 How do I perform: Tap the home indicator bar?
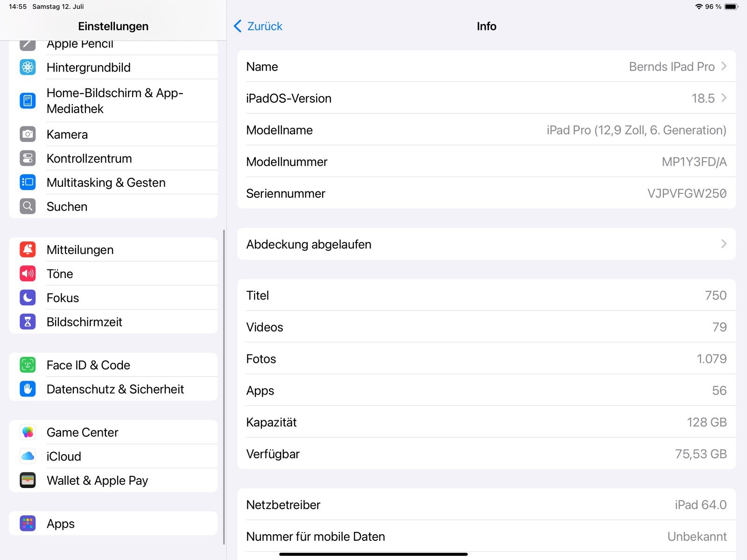373,554
